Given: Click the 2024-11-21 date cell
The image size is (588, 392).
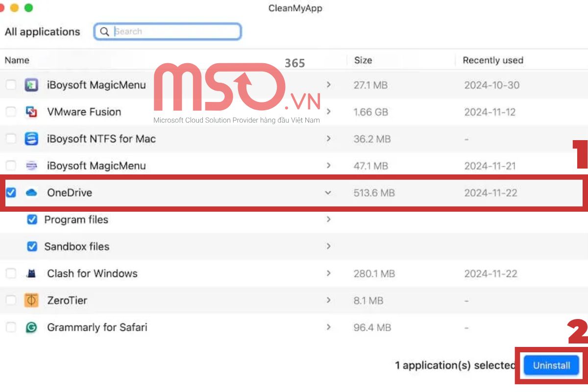Looking at the screenshot, I should click(490, 166).
